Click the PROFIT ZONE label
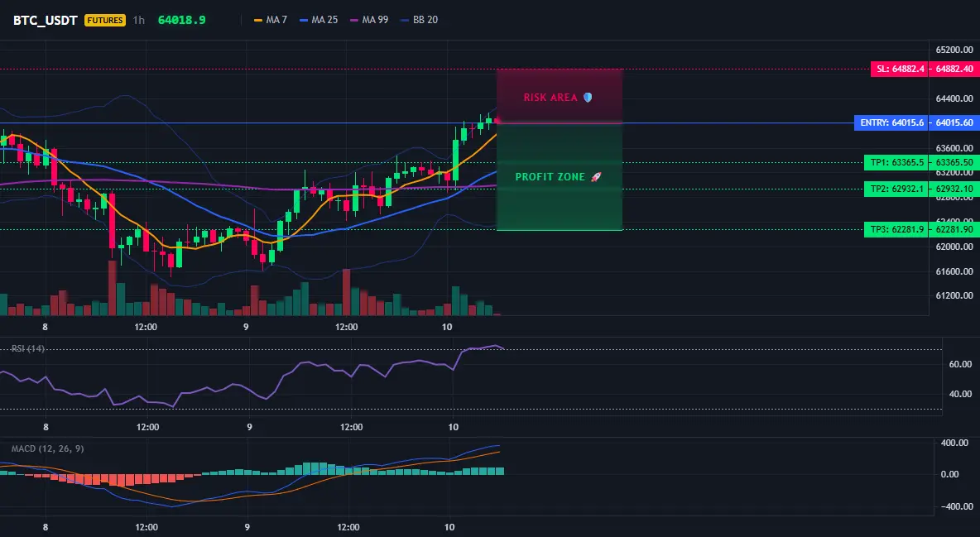The height and width of the screenshot is (537, 980). point(550,177)
